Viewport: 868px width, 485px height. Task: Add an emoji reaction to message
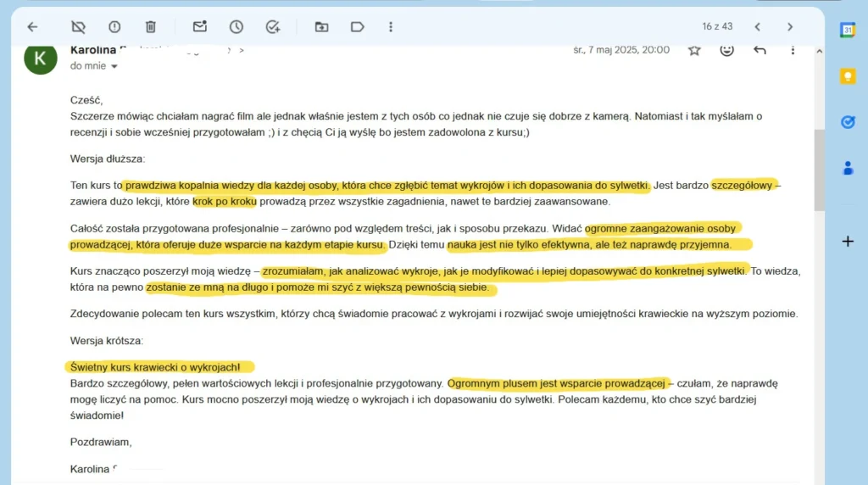click(726, 50)
